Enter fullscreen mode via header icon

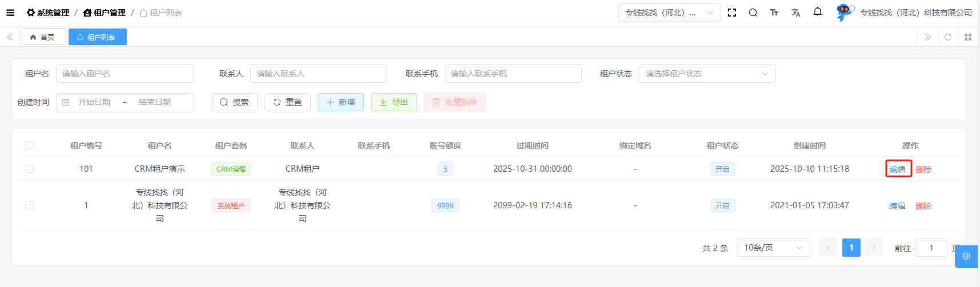click(x=732, y=13)
